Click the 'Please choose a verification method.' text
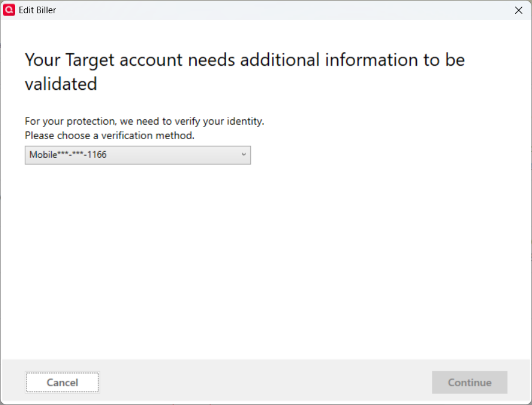 coord(110,136)
